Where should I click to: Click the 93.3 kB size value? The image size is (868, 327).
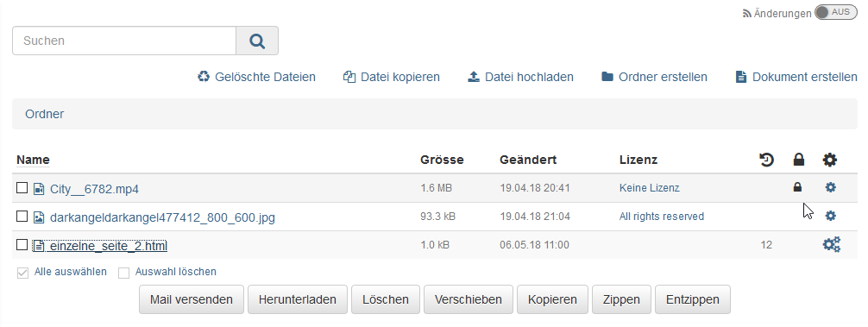[437, 217]
